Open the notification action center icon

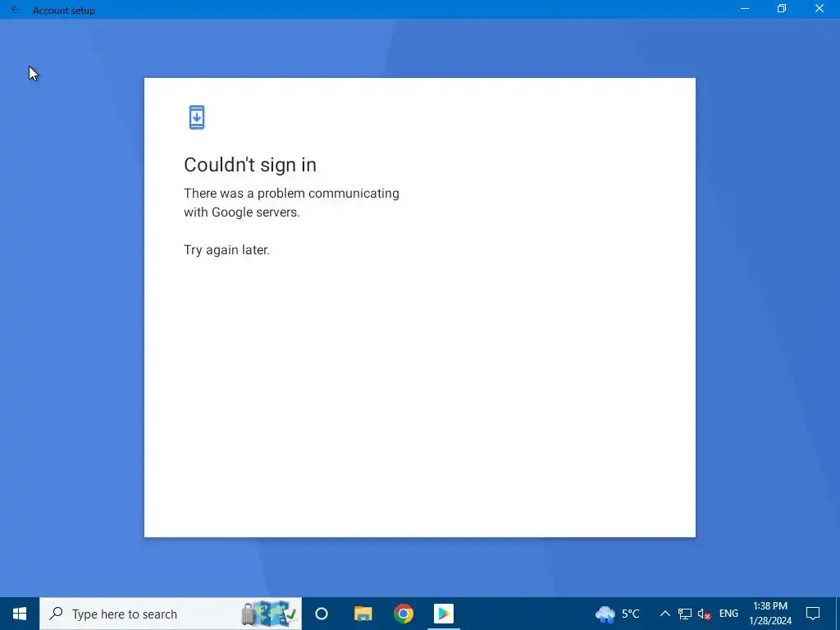tap(813, 614)
